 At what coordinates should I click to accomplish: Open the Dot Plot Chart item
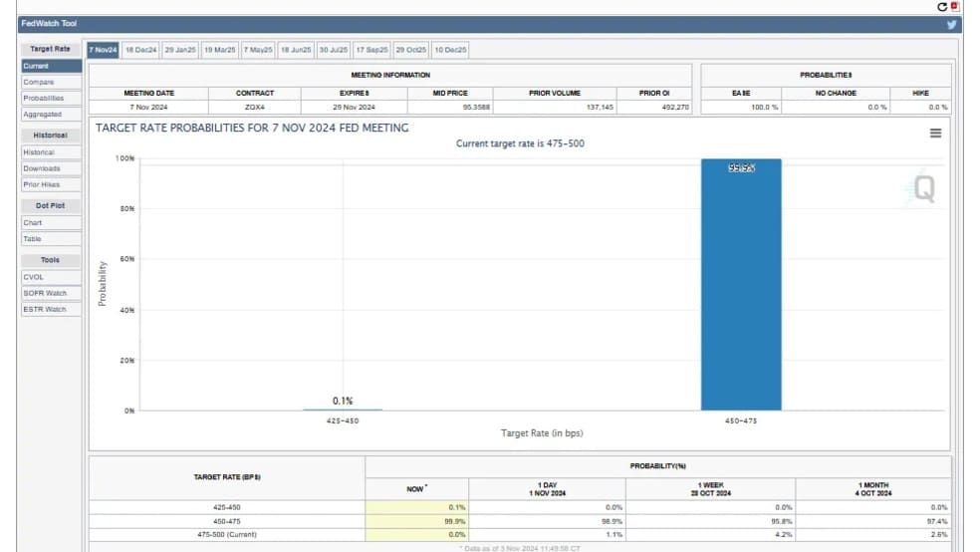pos(51,222)
